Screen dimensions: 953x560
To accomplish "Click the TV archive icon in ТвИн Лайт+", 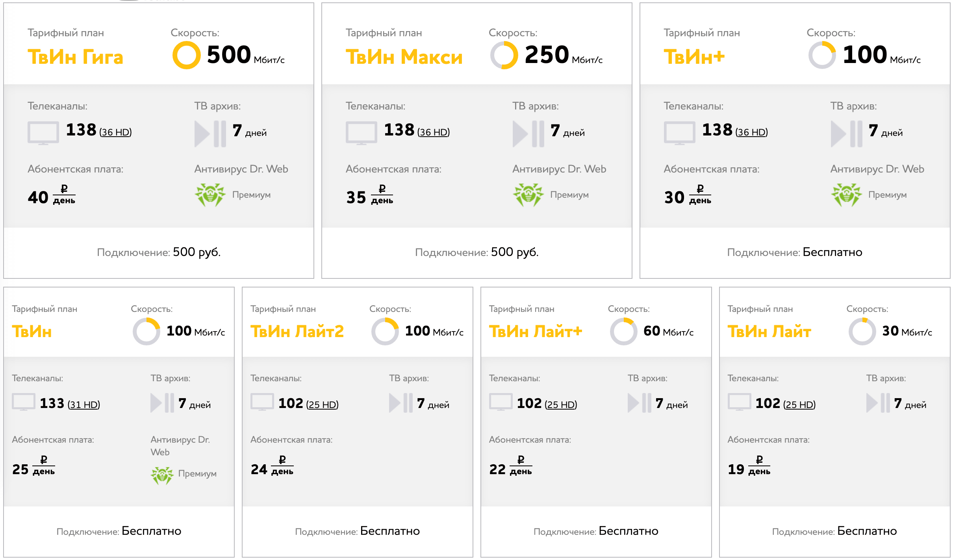I will click(x=639, y=403).
